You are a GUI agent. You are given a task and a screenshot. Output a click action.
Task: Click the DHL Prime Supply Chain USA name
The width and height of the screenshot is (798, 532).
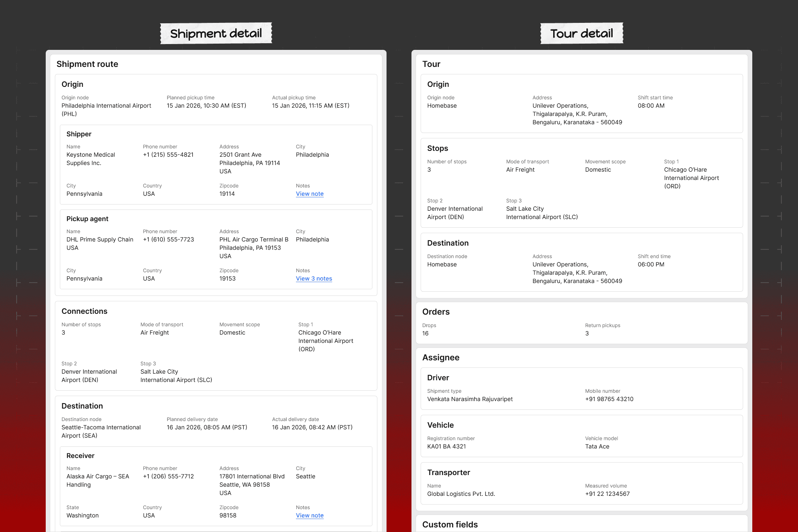point(100,244)
